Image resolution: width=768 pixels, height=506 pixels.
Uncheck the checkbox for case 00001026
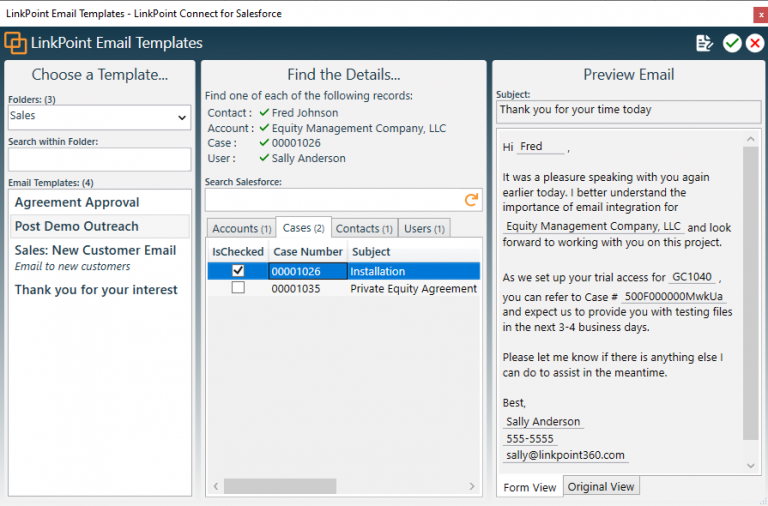(238, 270)
